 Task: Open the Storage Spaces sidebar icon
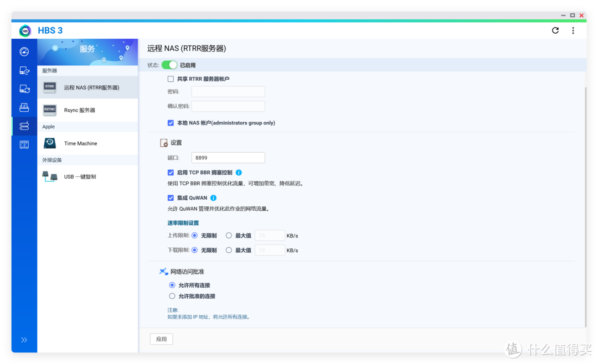[x=24, y=144]
